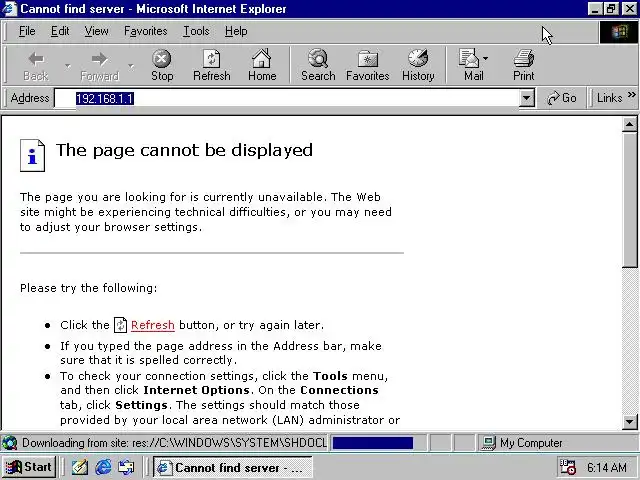
Task: Go to the Home page
Action: click(x=262, y=65)
